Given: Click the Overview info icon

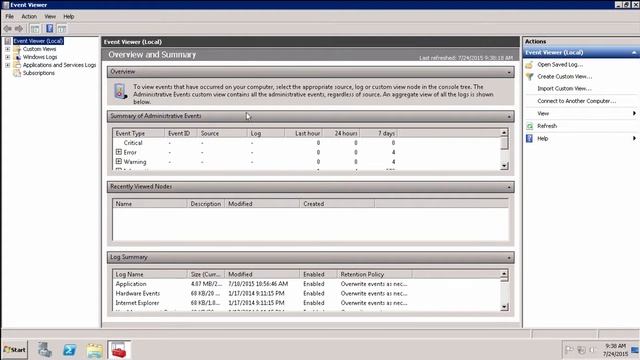Looking at the screenshot, I should tap(120, 91).
